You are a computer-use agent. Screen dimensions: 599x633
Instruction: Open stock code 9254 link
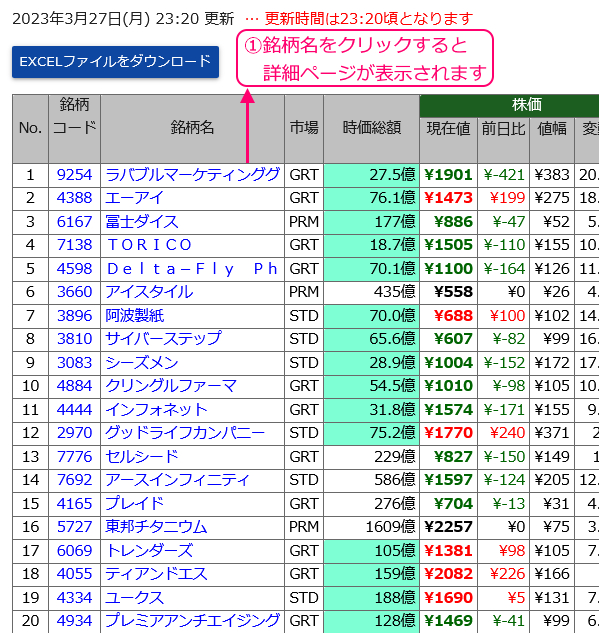(75, 175)
